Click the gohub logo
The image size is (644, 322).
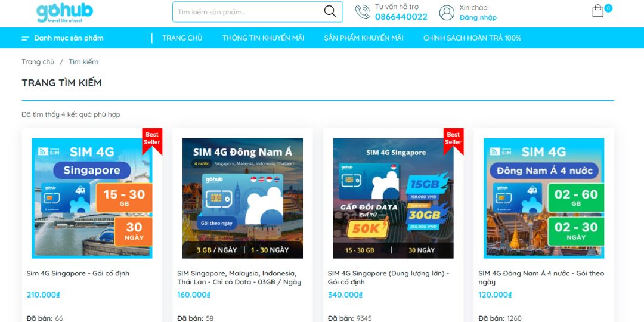(x=64, y=13)
